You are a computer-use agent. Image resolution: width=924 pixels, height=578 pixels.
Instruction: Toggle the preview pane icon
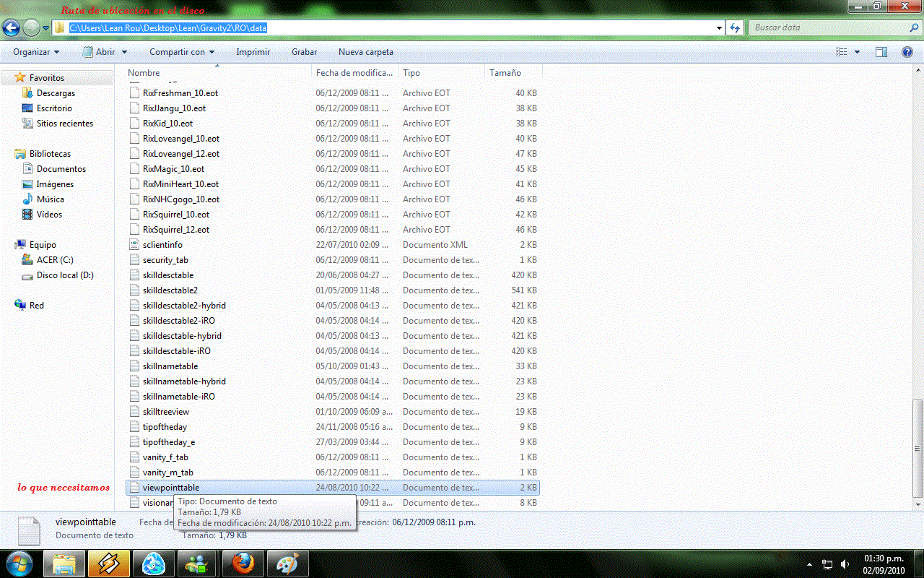pos(881,52)
